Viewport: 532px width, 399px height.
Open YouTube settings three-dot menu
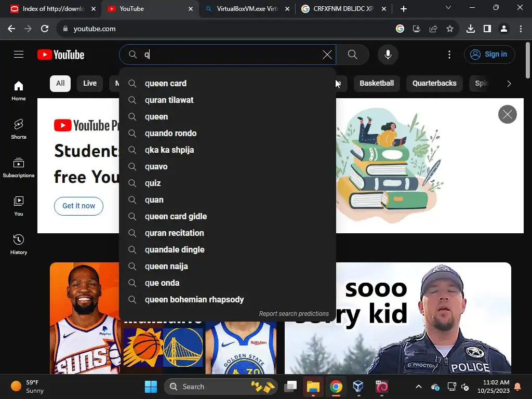449,55
